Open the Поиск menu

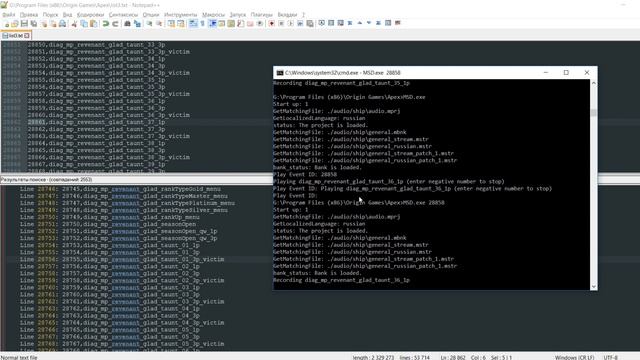50,15
